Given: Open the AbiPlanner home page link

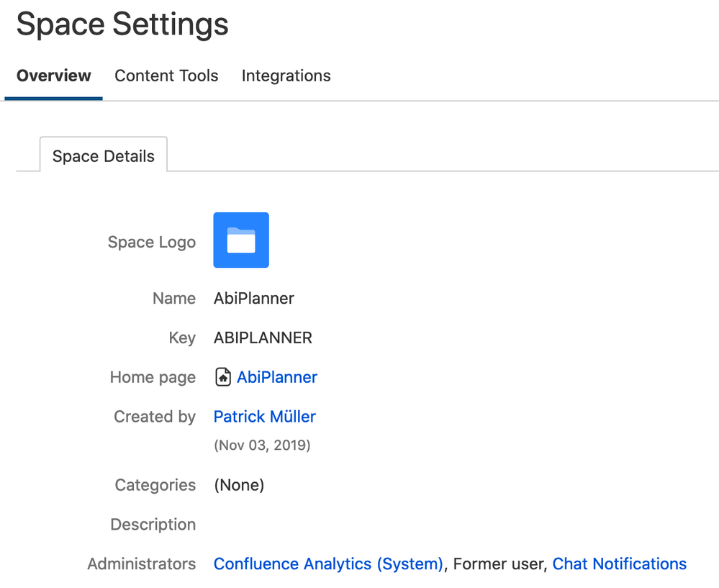Looking at the screenshot, I should click(x=277, y=377).
